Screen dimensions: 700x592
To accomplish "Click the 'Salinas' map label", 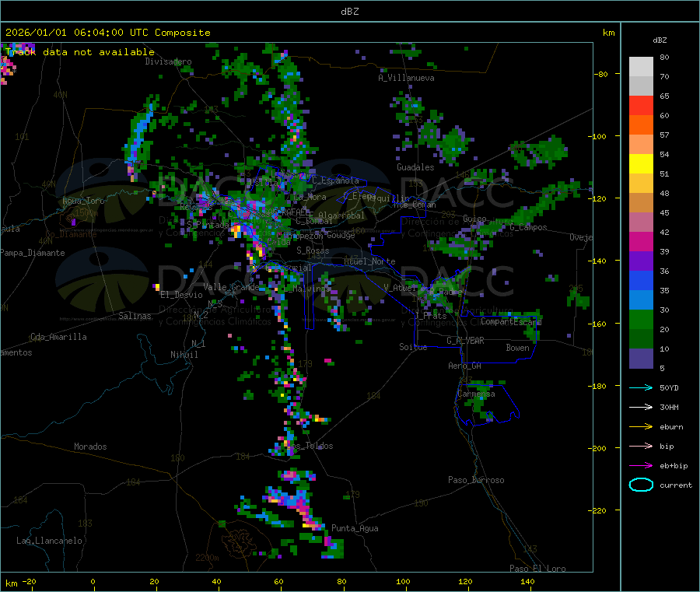I will tap(135, 316).
